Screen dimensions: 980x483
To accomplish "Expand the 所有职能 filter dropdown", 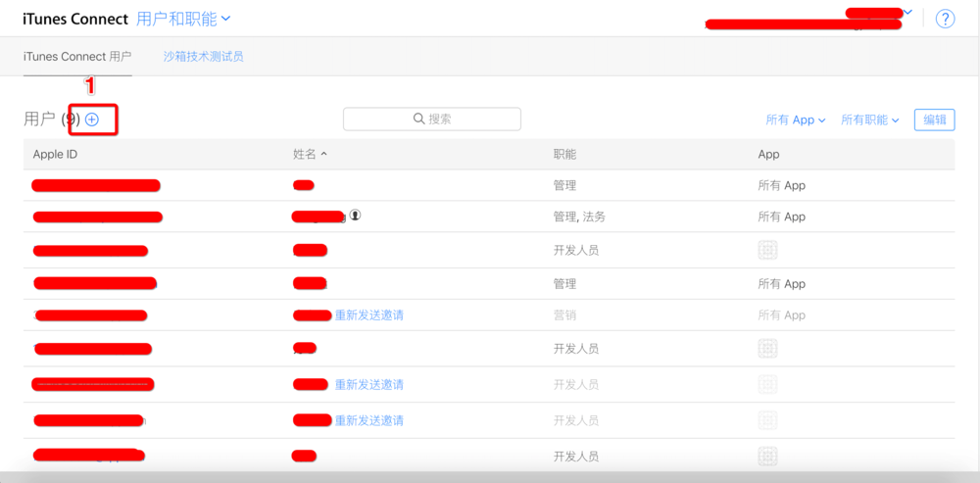I will click(869, 120).
